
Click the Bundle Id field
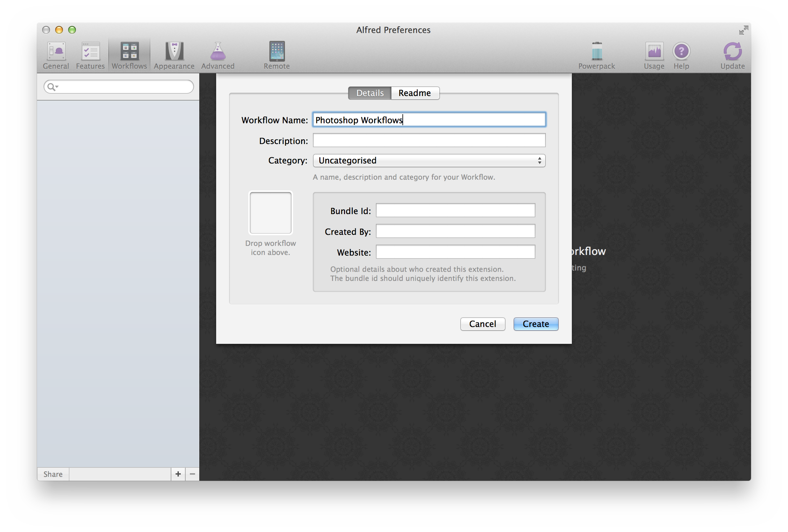pos(455,211)
